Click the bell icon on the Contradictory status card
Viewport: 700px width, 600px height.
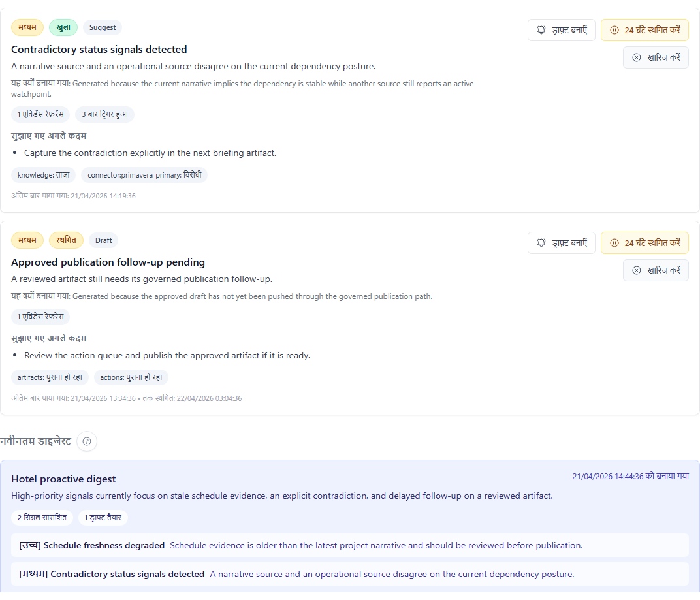[541, 30]
